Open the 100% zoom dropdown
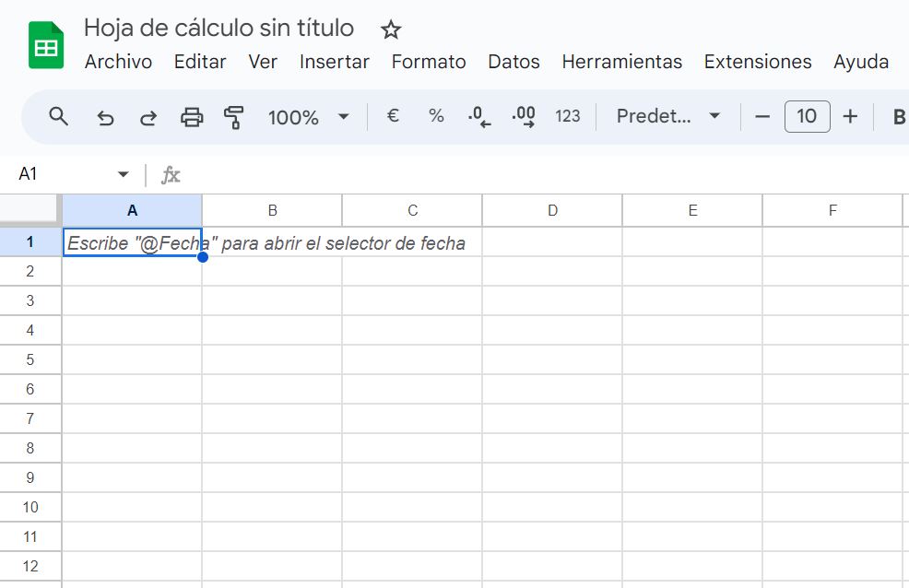The width and height of the screenshot is (909, 588). (x=309, y=117)
